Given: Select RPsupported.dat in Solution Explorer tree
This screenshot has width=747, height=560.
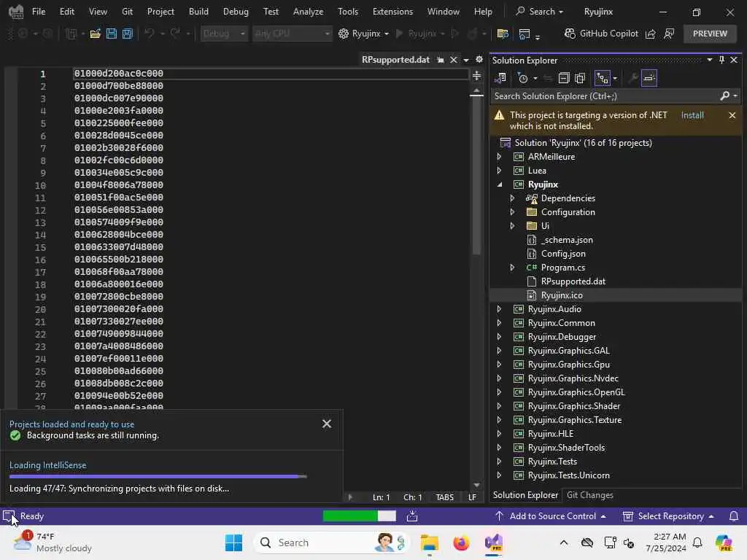Looking at the screenshot, I should coord(573,281).
